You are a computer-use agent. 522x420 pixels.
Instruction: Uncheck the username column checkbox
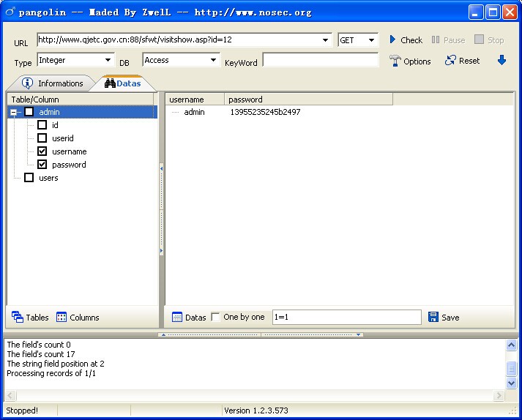(x=42, y=151)
